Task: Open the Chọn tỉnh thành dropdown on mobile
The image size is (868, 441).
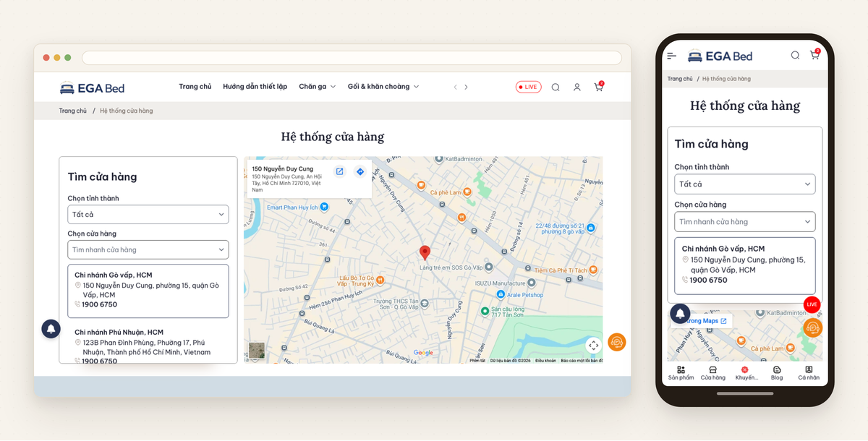Action: point(745,184)
